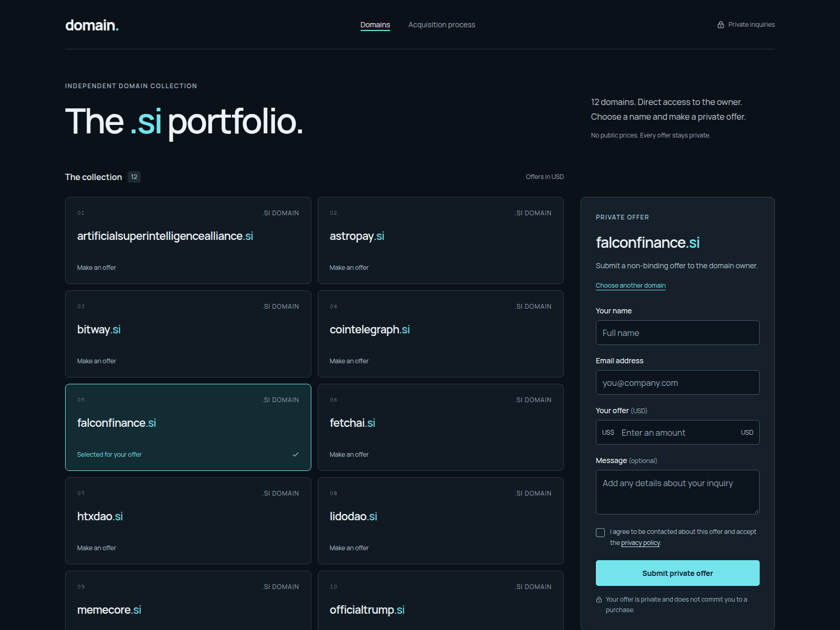Click the 'Offers in USD' label

point(545,177)
